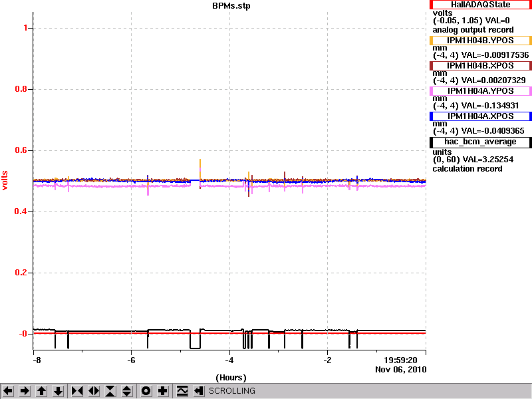
Task: Click the SCROLLING status label
Action: 231,391
